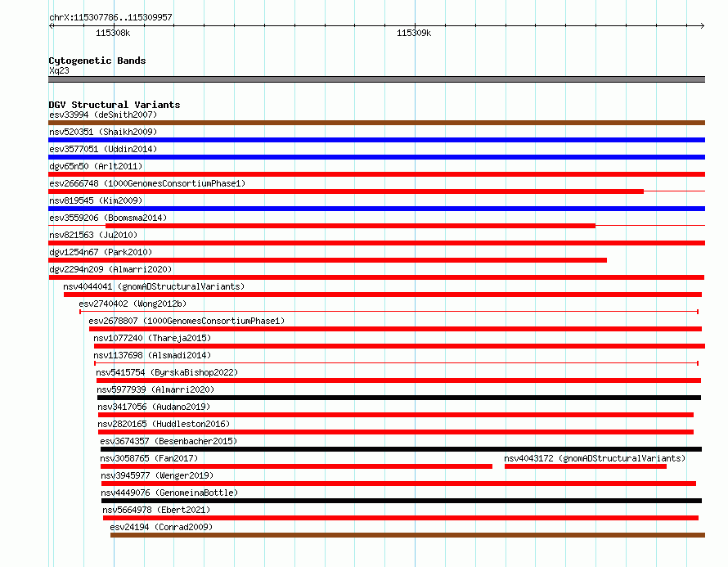Open esv3559206 (Boomsma2014) variant details

(108, 218)
